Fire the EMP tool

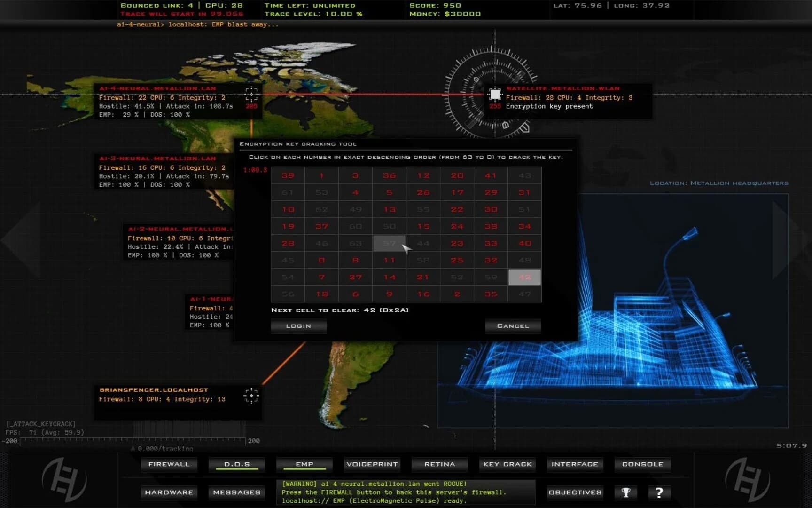304,464
